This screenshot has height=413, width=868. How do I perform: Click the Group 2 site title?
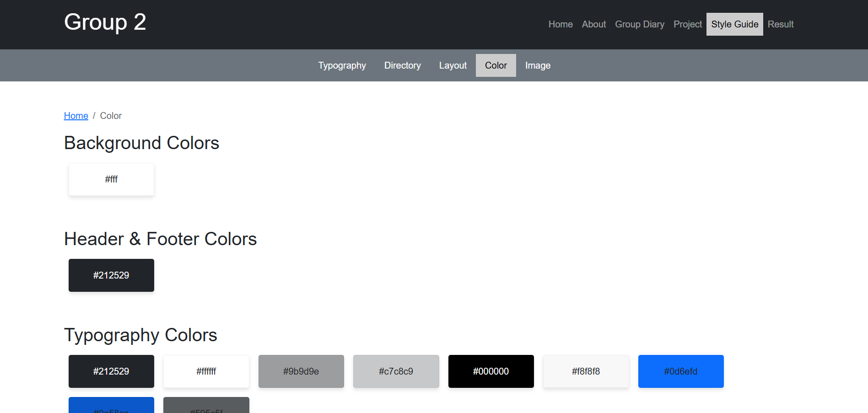pos(105,22)
